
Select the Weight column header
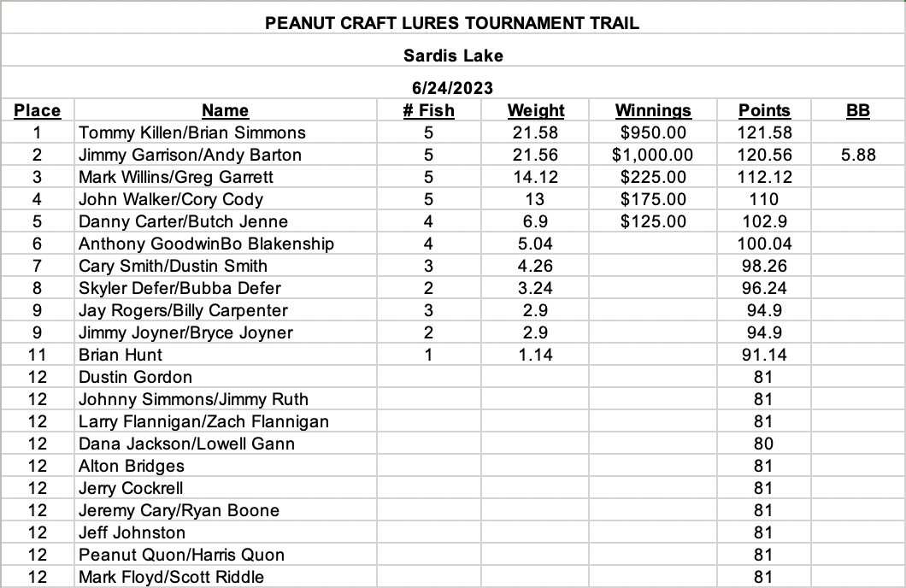point(535,110)
